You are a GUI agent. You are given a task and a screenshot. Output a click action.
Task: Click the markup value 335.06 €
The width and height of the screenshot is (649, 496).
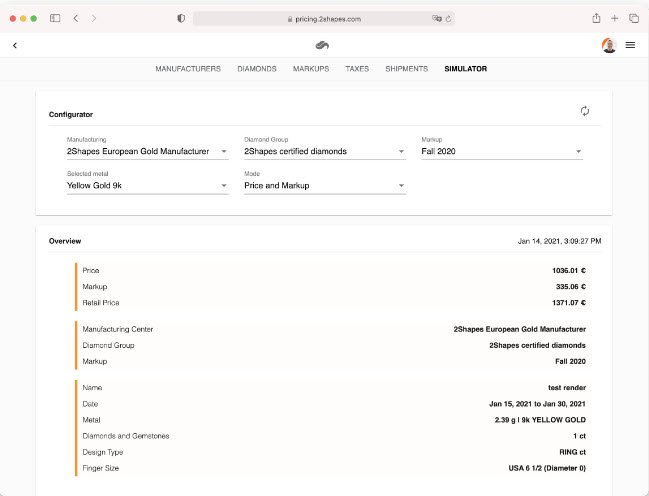coord(571,287)
